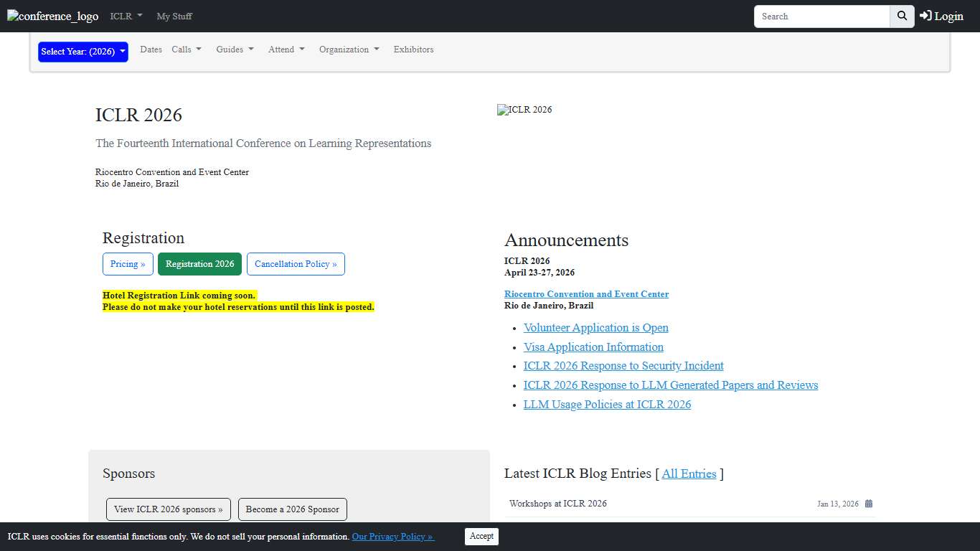Click the Login link
Screen dimensions: 980x551
coord(941,16)
